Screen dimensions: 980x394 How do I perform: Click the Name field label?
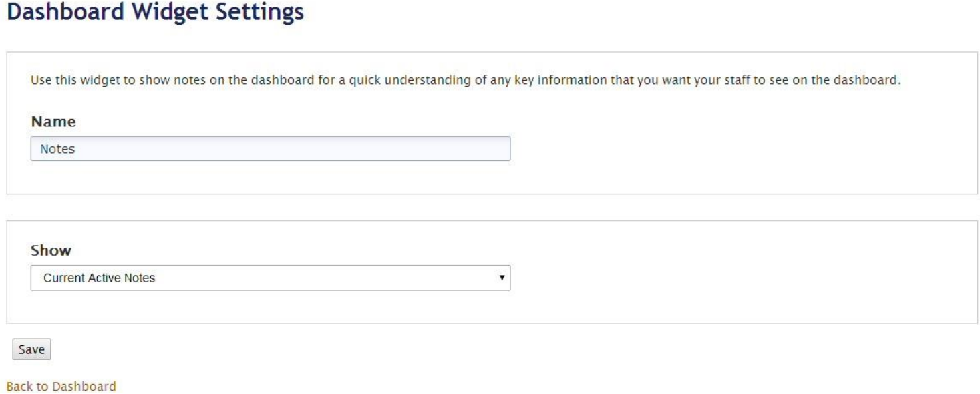tap(53, 122)
